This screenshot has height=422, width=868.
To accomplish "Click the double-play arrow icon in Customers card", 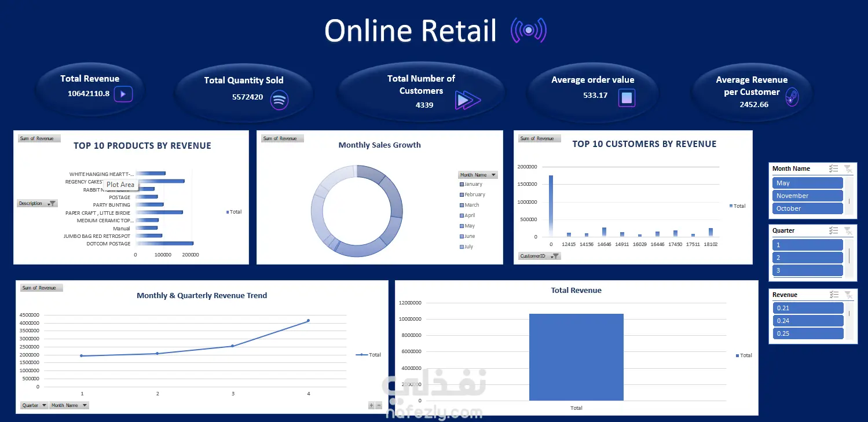I will (x=467, y=100).
